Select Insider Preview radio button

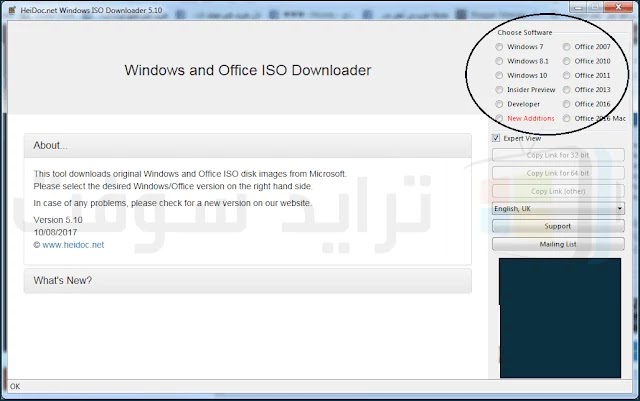tap(499, 90)
